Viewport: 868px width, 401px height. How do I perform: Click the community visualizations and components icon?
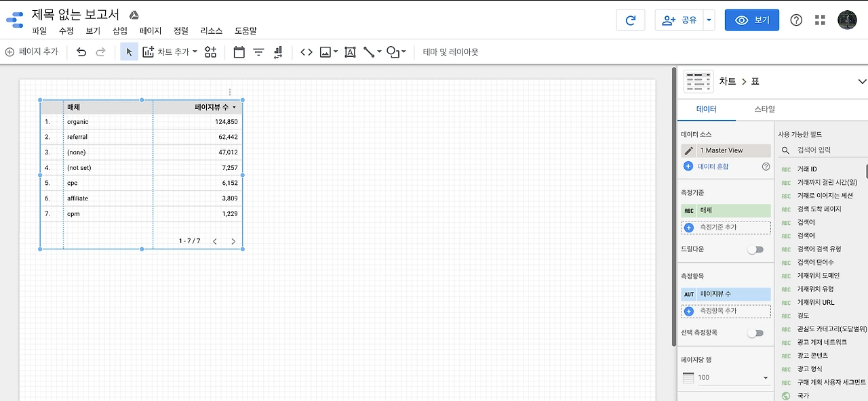click(x=210, y=51)
